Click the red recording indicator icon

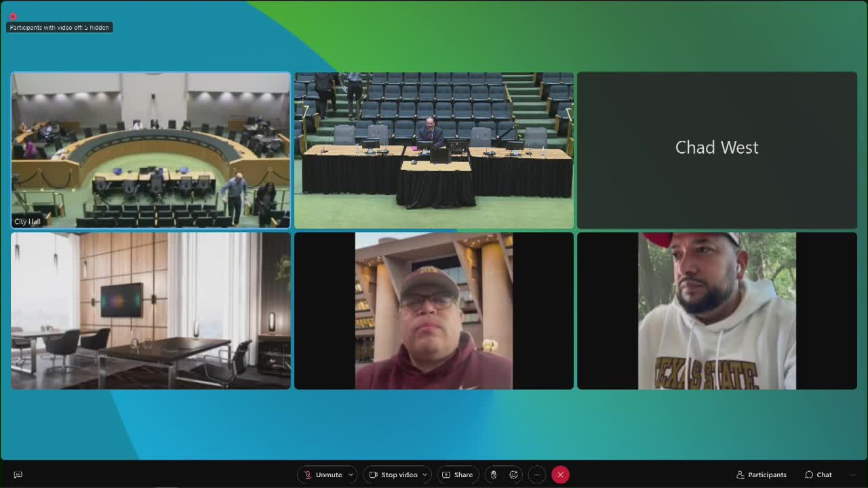pos(12,16)
